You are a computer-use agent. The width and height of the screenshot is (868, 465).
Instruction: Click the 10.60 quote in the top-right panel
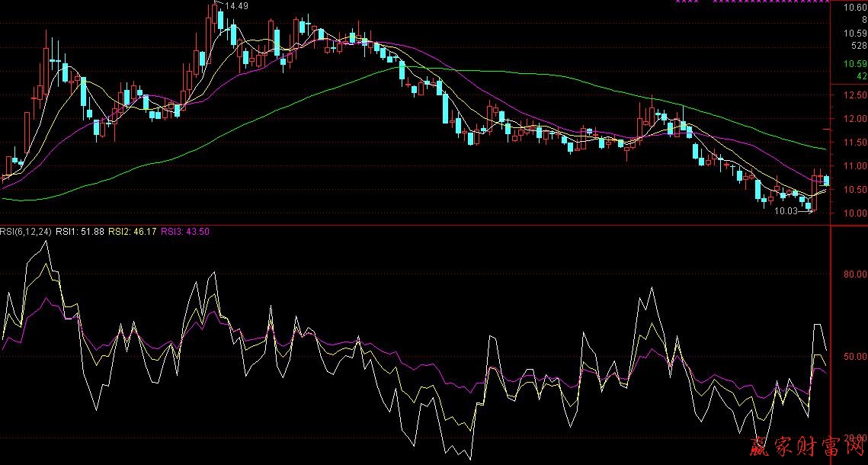tap(854, 8)
